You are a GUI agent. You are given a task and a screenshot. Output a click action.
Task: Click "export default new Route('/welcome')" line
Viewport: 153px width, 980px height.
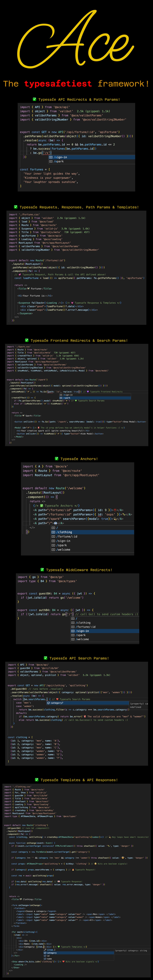pos(54,488)
